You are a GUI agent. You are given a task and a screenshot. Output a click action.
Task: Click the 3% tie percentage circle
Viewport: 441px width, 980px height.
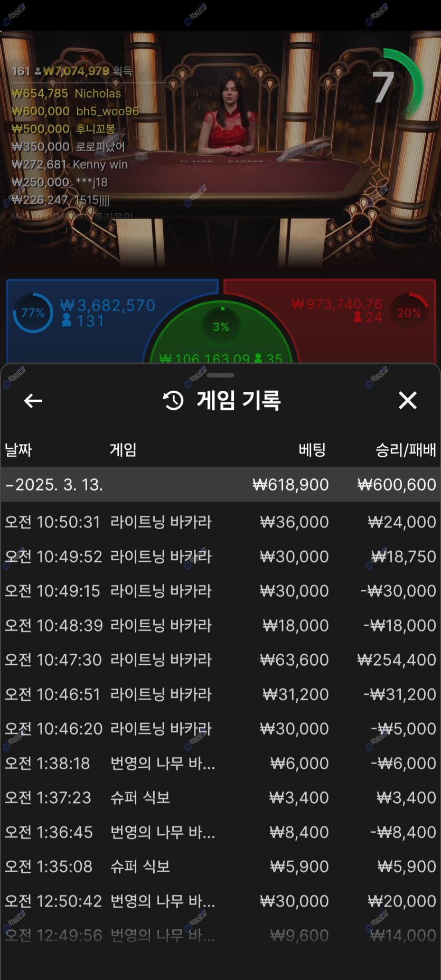[221, 327]
